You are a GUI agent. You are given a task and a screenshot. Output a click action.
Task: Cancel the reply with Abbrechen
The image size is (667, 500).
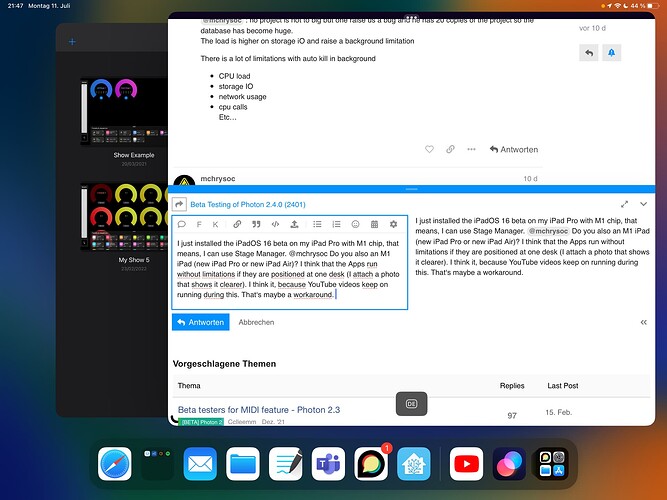click(256, 322)
